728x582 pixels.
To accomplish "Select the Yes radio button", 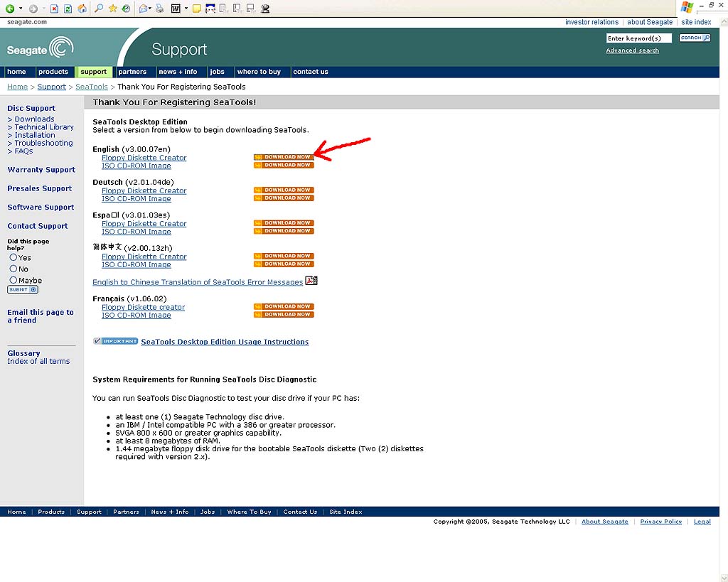I will 14,257.
